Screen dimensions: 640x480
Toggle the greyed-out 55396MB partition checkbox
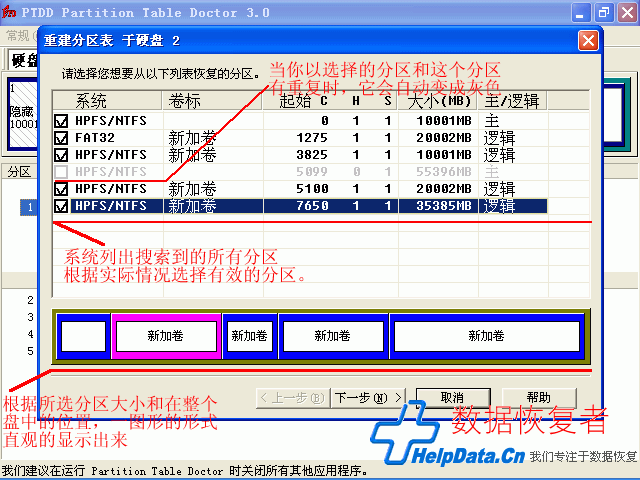61,172
